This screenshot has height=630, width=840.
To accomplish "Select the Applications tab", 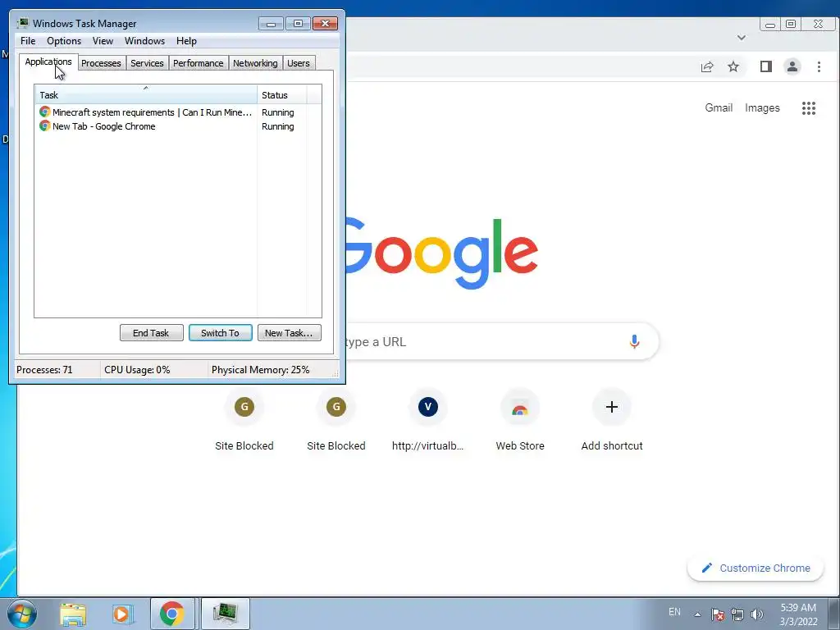I will point(48,62).
